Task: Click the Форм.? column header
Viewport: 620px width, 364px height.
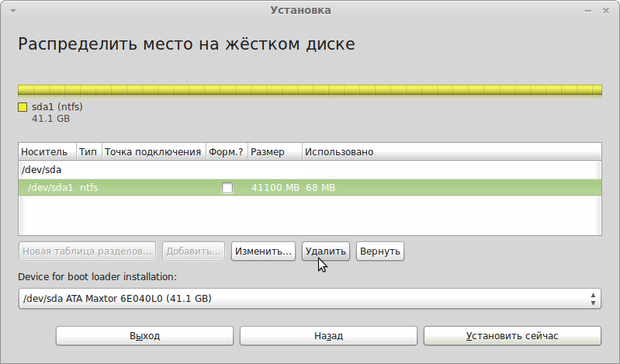Action: click(227, 152)
